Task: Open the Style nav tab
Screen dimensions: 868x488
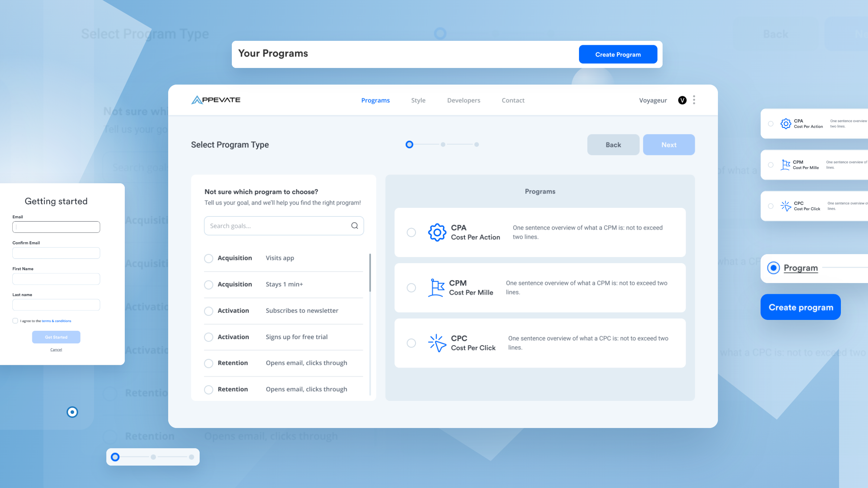Action: point(418,100)
